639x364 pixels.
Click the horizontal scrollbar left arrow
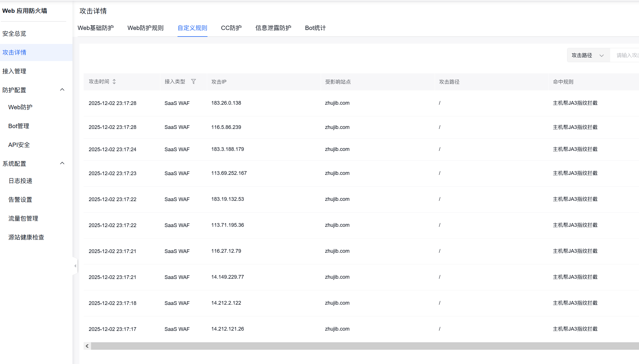pos(87,346)
